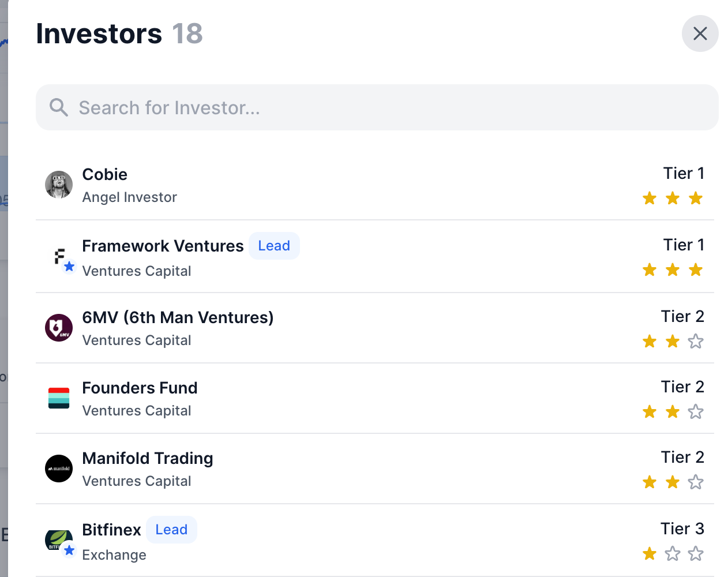This screenshot has height=577, width=728.
Task: Click the 6MV (6th Man Ventures) logo
Action: (58, 327)
